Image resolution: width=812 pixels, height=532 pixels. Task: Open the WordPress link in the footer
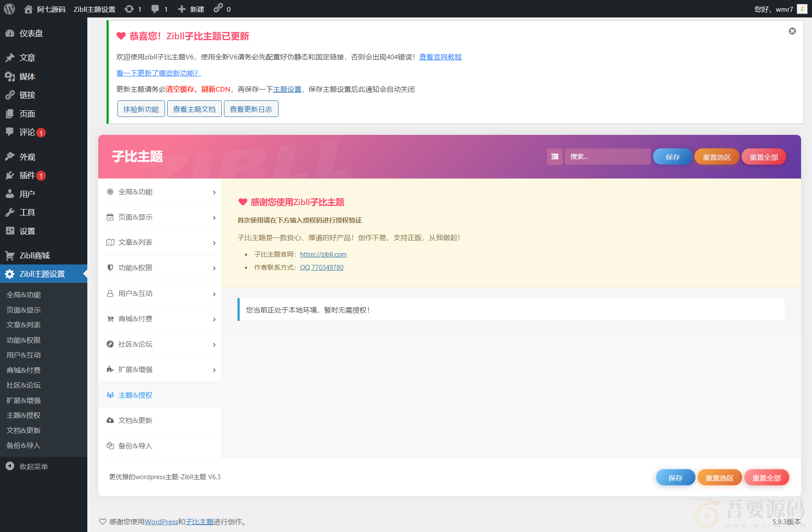[161, 522]
